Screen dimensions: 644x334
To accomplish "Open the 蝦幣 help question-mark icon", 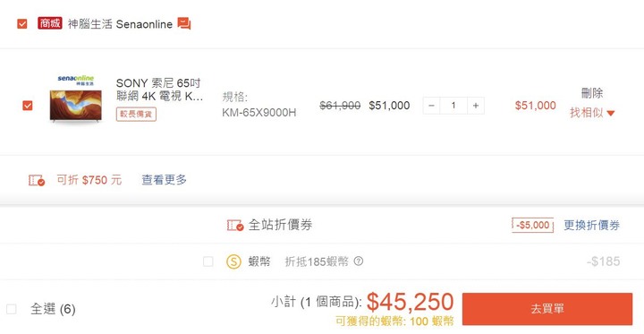I will [359, 261].
